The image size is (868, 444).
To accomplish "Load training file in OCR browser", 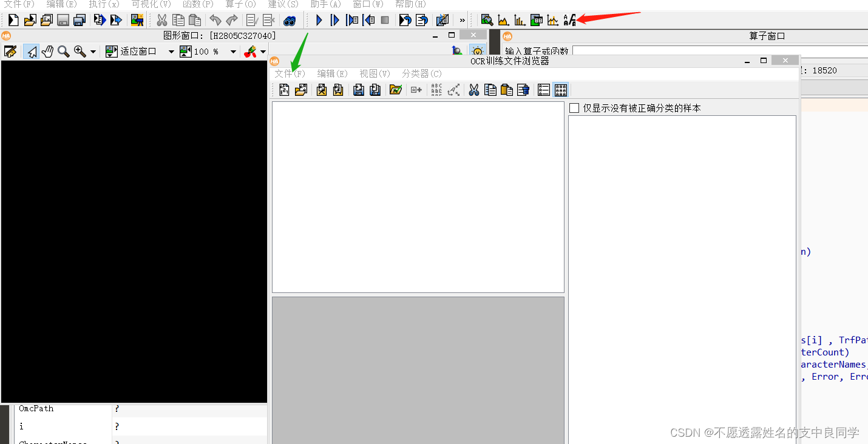I will click(300, 90).
